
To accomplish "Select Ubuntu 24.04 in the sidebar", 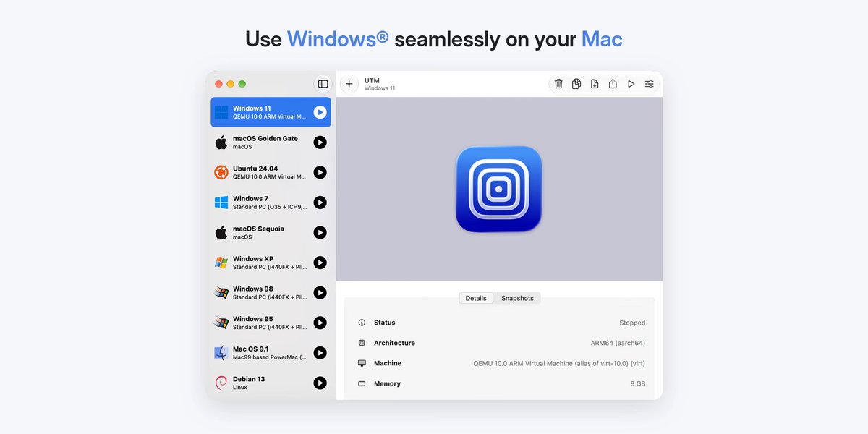I will (271, 172).
